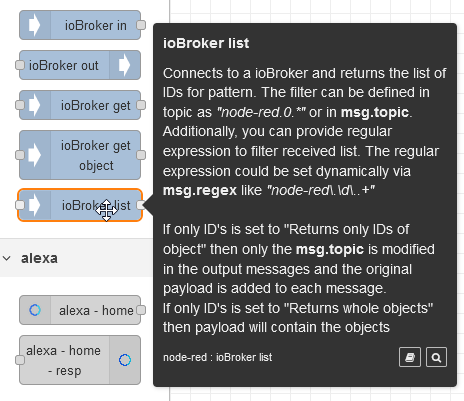Select the ioBroker out palette node label
Viewport: 464px width, 401px height.
[x=64, y=65]
